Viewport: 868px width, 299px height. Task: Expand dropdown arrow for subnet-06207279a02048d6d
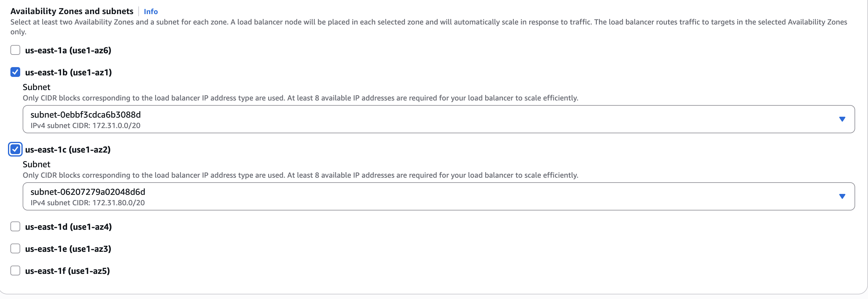tap(842, 196)
